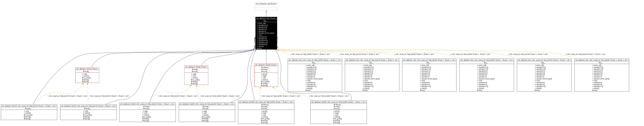Open the red oln::abstract::iter3d< Exact > node

tap(266, 75)
